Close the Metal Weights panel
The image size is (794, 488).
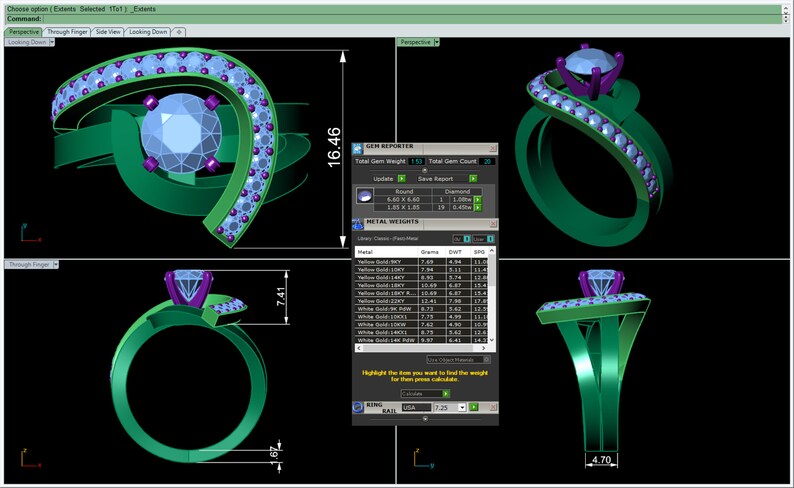pos(493,224)
